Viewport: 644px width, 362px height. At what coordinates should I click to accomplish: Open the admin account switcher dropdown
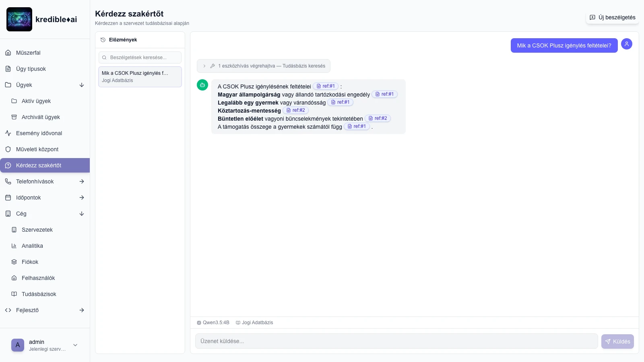75,345
